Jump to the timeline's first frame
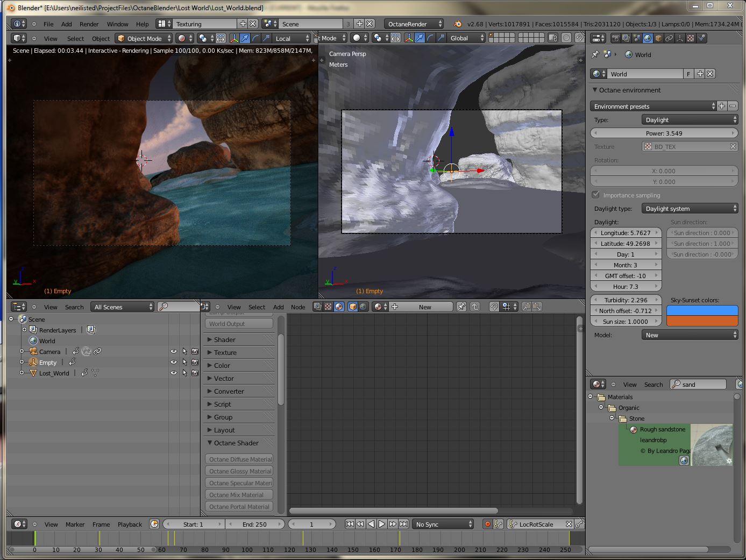Viewport: 746px width, 560px height. click(x=350, y=524)
